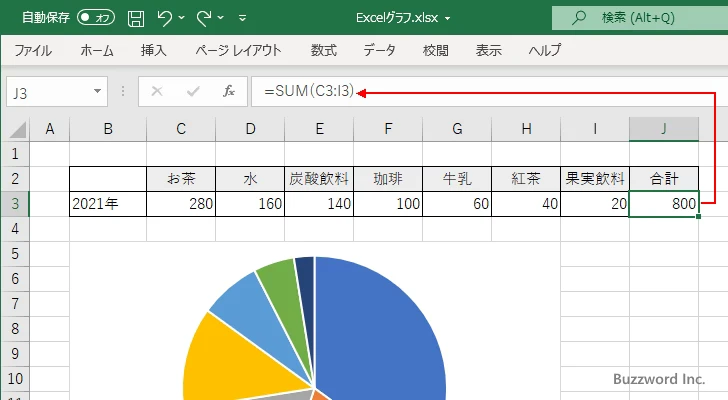Click the Enter checkmark icon in formula bar
The height and width of the screenshot is (400, 728).
click(x=193, y=91)
